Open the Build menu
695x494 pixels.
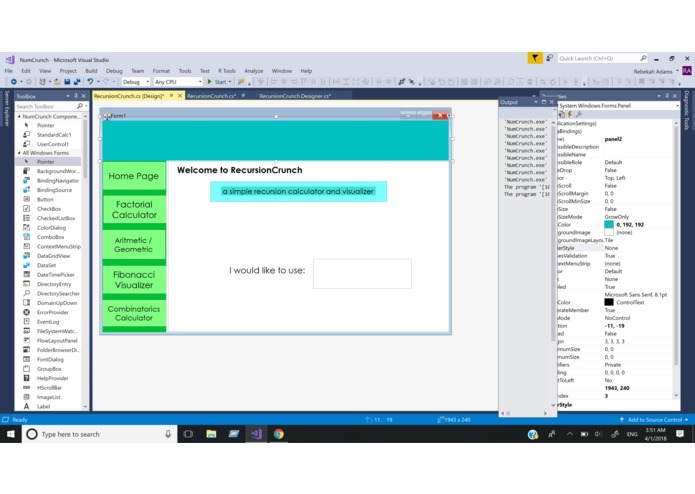coord(91,71)
